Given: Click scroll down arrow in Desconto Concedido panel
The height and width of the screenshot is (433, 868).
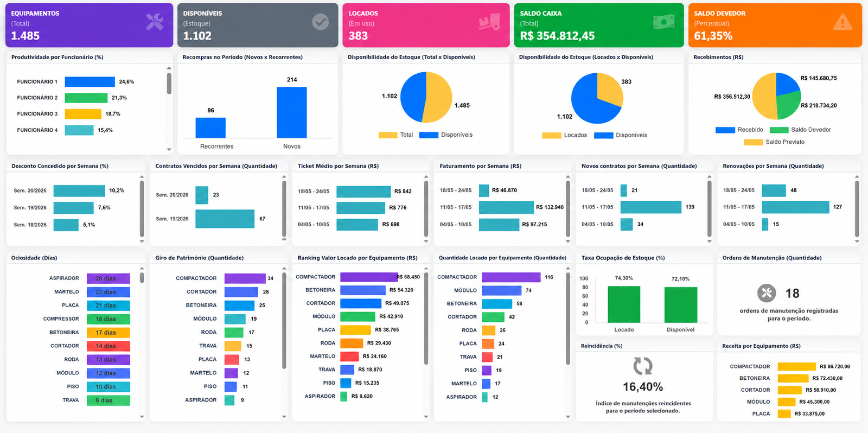Looking at the screenshot, I should [142, 241].
